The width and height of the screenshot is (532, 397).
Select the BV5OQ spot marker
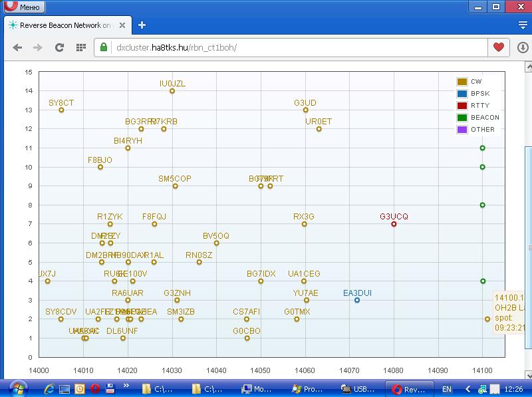(217, 243)
